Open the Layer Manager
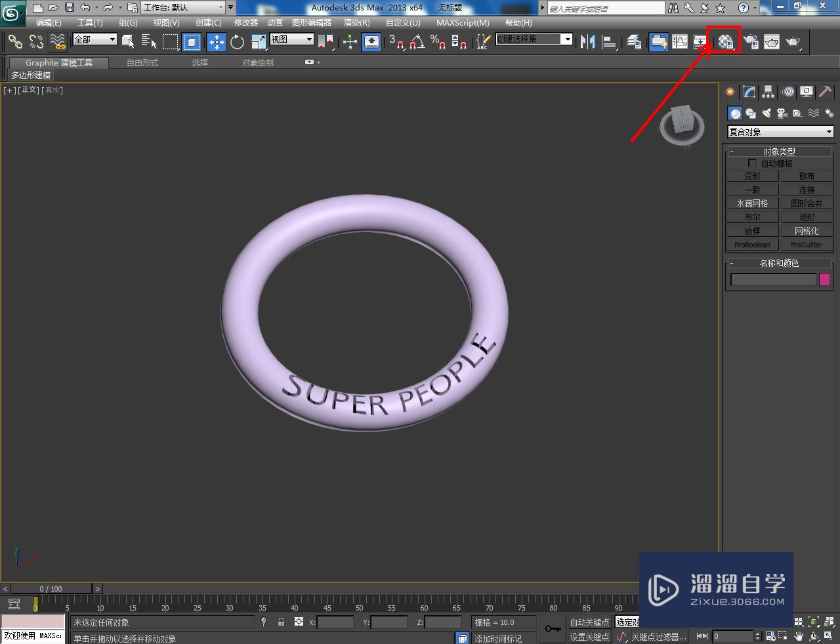840x644 pixels. click(x=633, y=41)
